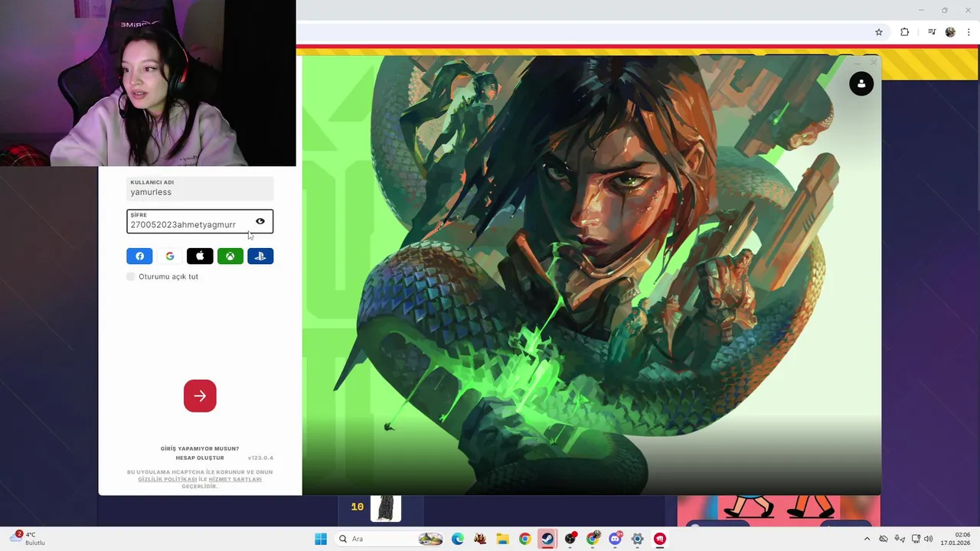Sign in with the Google icon

click(170, 256)
